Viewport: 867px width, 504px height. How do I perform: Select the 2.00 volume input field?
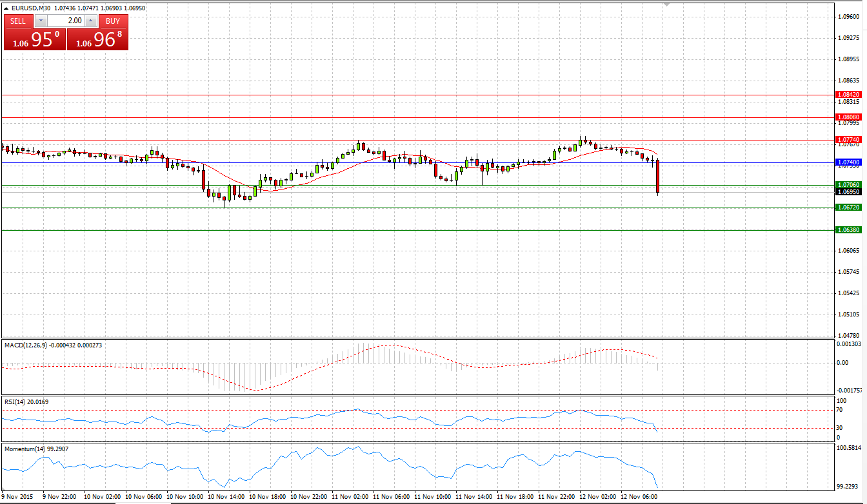66,21
